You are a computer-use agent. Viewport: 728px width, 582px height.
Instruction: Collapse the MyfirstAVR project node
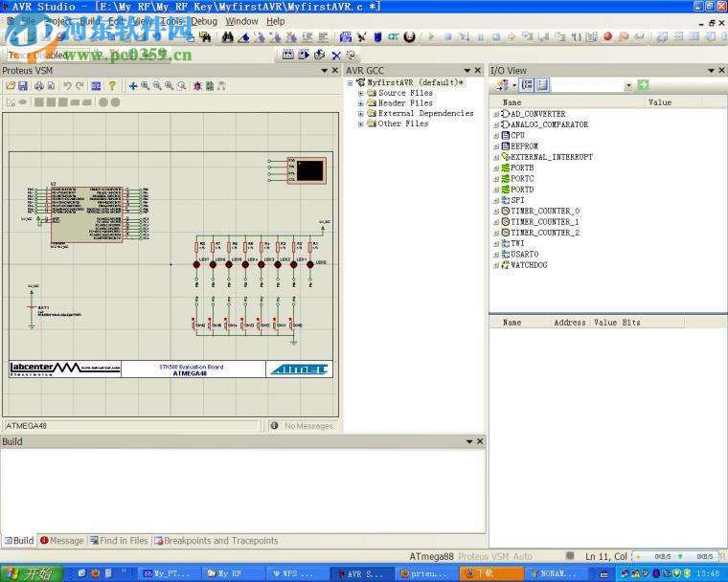[x=350, y=83]
